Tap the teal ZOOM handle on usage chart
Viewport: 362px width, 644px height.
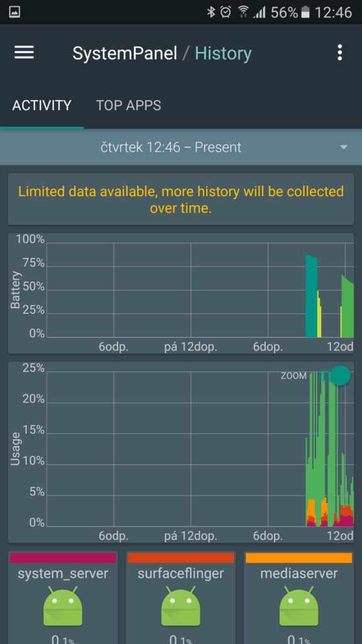tap(340, 375)
